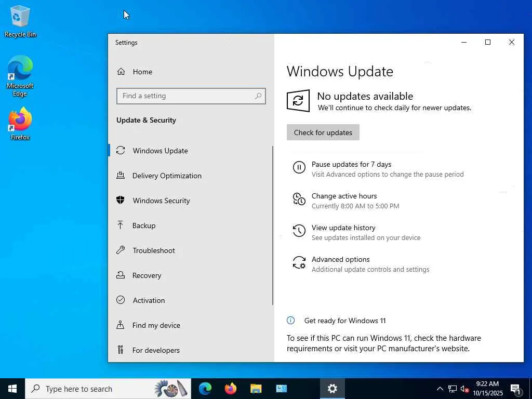Open Advanced options for updates
532x399 pixels.
362,264
